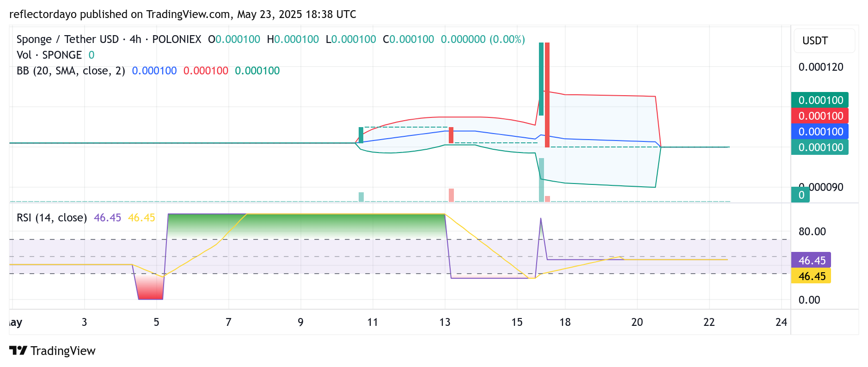Click the blue BB basis value 0.000100
Screen dimensions: 868x367
(x=154, y=71)
